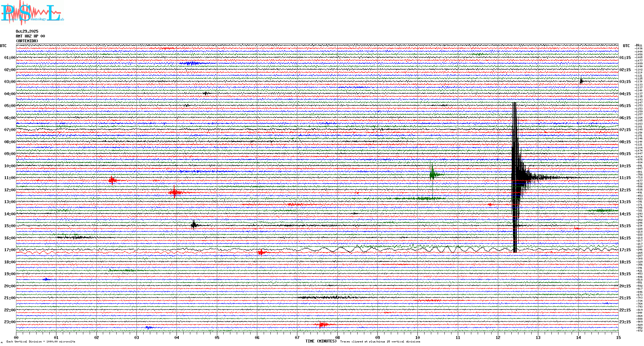Click the left UTC axis label
The height and width of the screenshot is (346, 644).
tap(3, 46)
